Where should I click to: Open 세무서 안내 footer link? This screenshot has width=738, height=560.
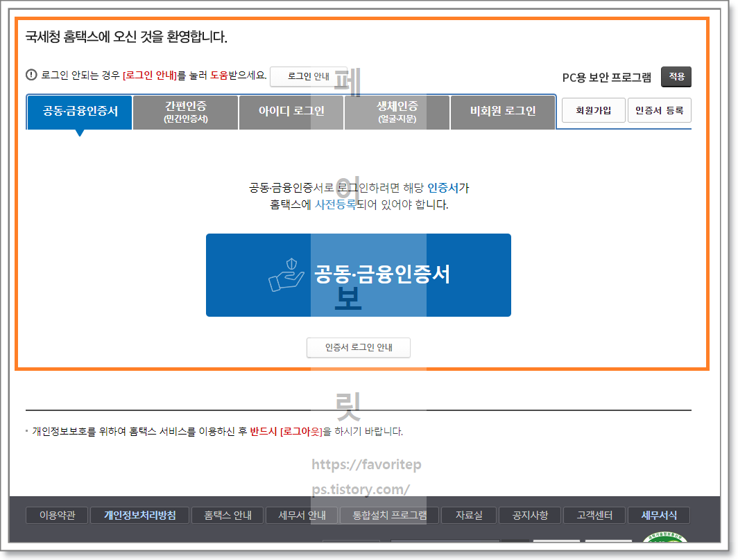point(302,516)
